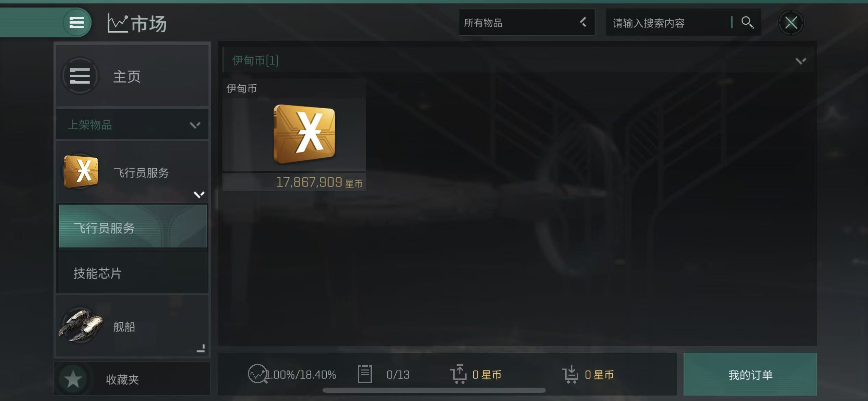Click the horizontal scrollbar at the bottom

434,390
